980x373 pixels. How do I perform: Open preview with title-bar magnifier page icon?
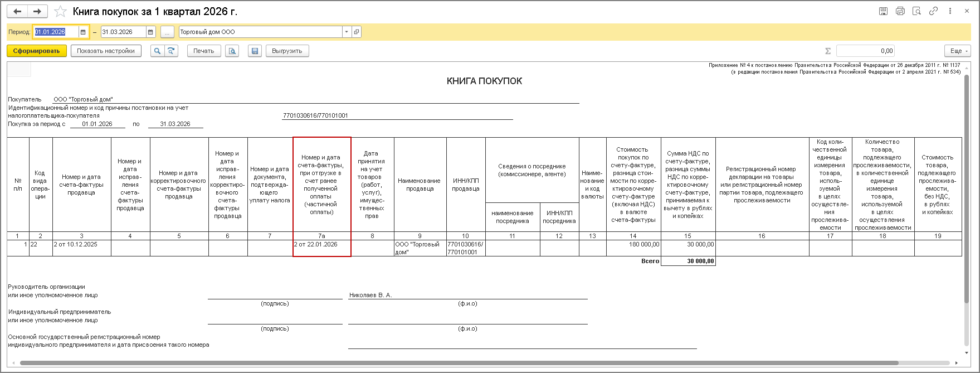point(916,11)
